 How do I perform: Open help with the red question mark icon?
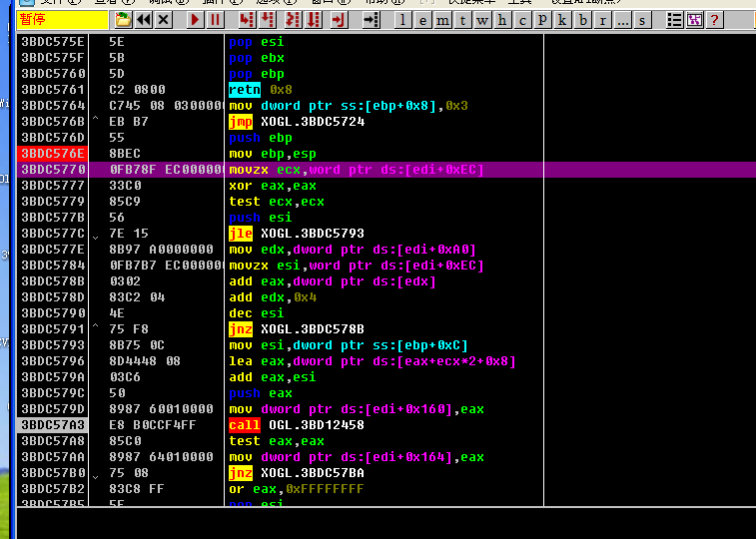pos(714,20)
